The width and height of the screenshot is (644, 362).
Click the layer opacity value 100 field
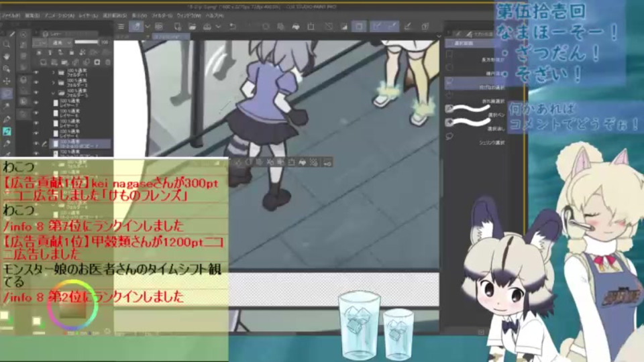click(105, 42)
